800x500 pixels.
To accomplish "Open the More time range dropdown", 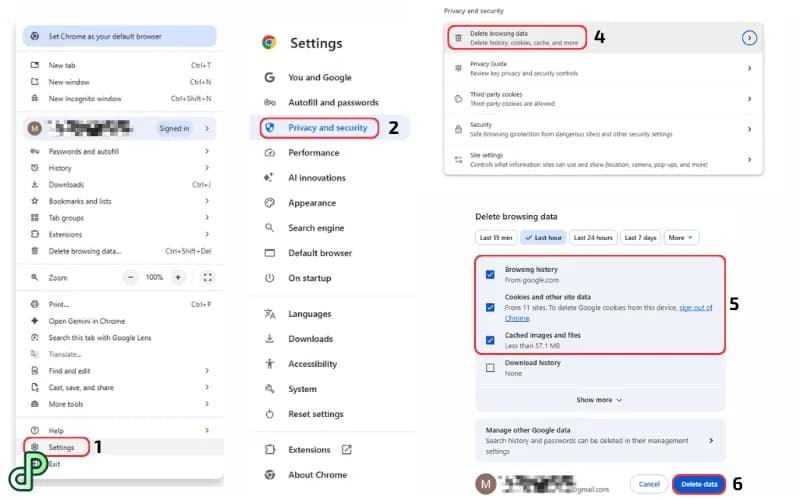I will pyautogui.click(x=681, y=238).
